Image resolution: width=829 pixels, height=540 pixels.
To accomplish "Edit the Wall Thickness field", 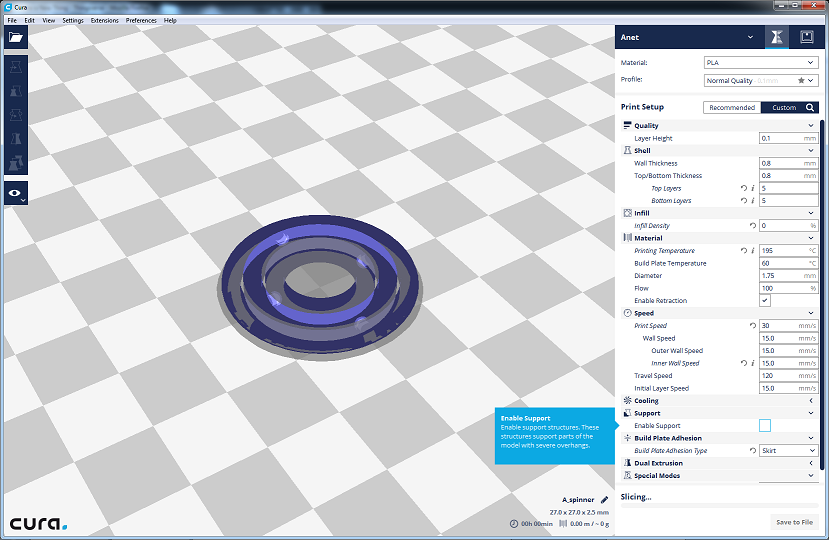I will point(788,163).
